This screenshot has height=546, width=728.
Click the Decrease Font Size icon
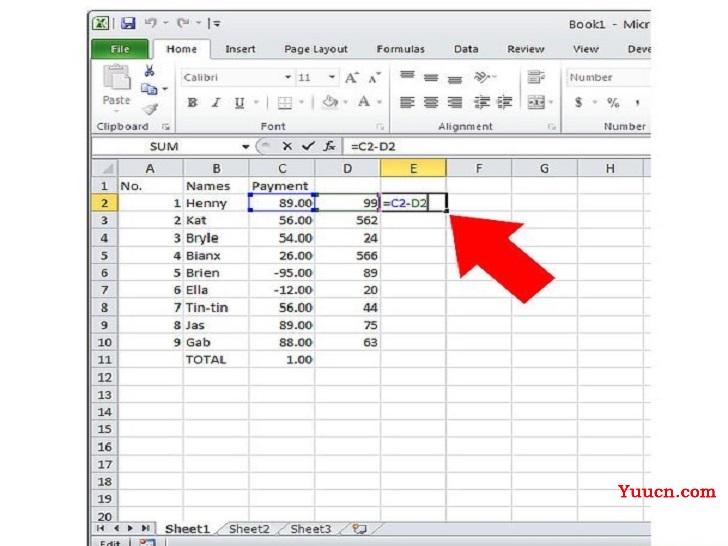click(374, 78)
